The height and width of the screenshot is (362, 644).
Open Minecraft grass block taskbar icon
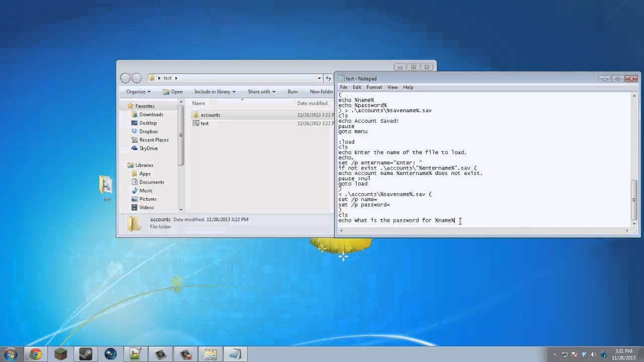60,354
